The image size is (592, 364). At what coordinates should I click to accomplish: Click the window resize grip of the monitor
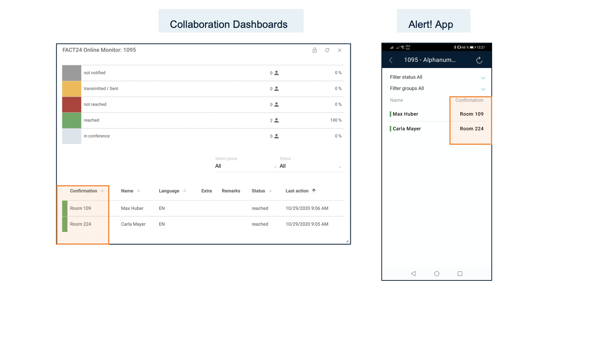(x=347, y=241)
